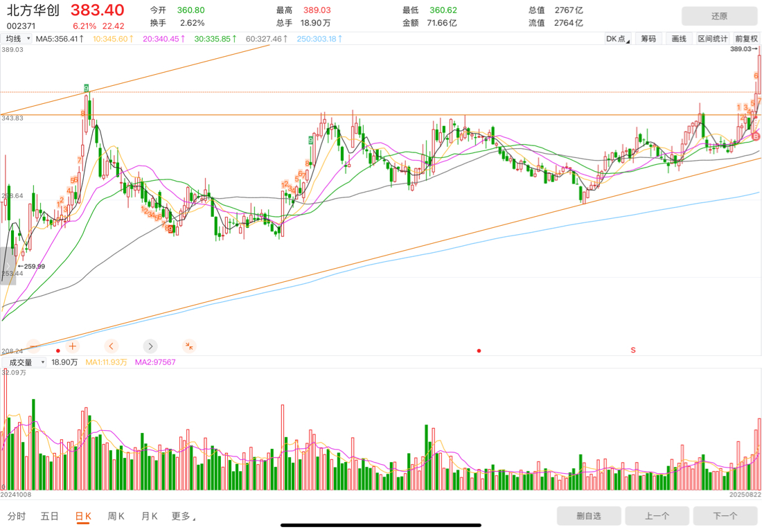Image resolution: width=762 pixels, height=532 pixels.
Task: Select the 日K daily chart tab
Action: point(83,516)
